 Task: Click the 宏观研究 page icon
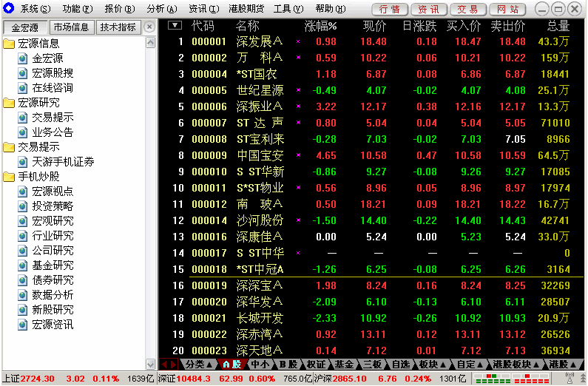[23, 221]
